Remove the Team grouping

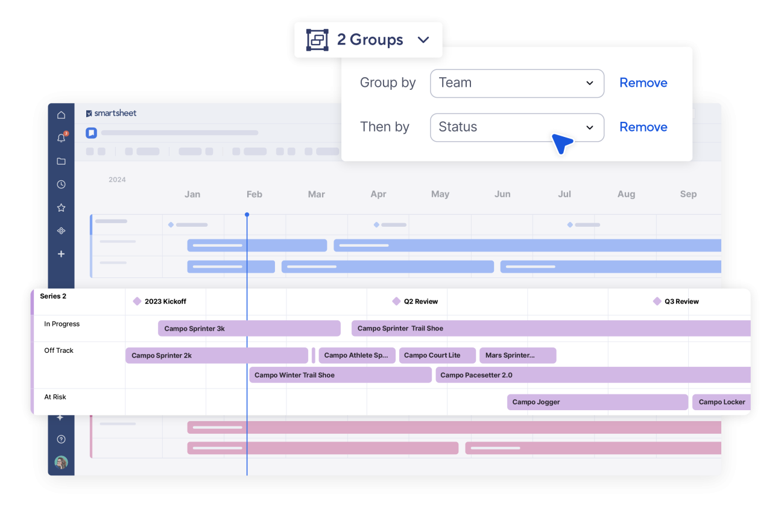click(643, 83)
